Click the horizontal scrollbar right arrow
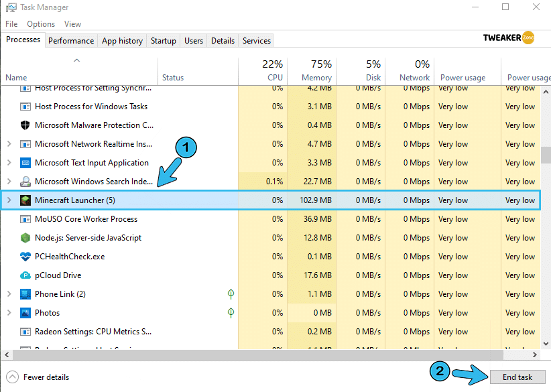This screenshot has width=551, height=392. click(534, 354)
